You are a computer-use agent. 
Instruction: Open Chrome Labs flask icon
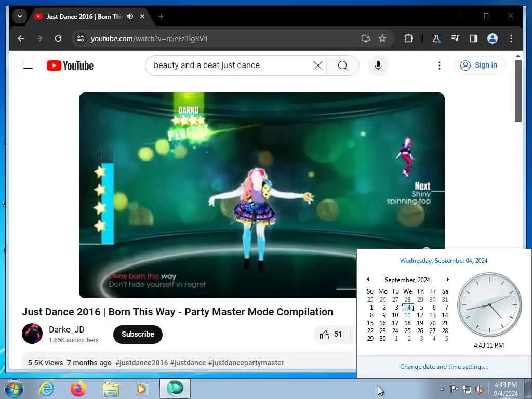[436, 38]
